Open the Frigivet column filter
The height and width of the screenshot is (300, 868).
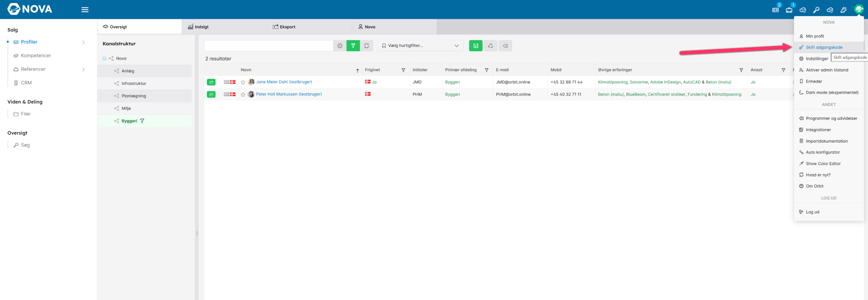[x=403, y=70]
